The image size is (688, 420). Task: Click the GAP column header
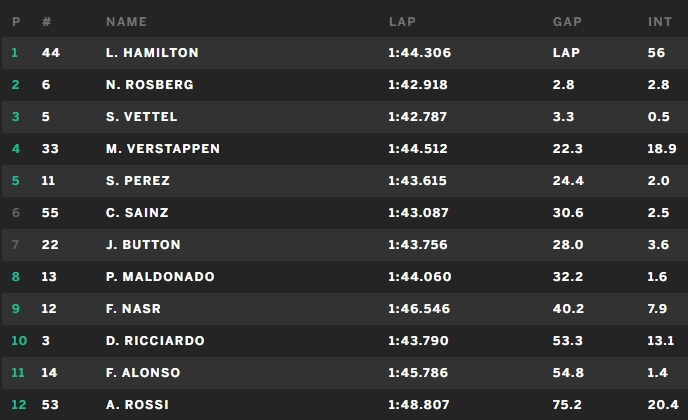[567, 21]
